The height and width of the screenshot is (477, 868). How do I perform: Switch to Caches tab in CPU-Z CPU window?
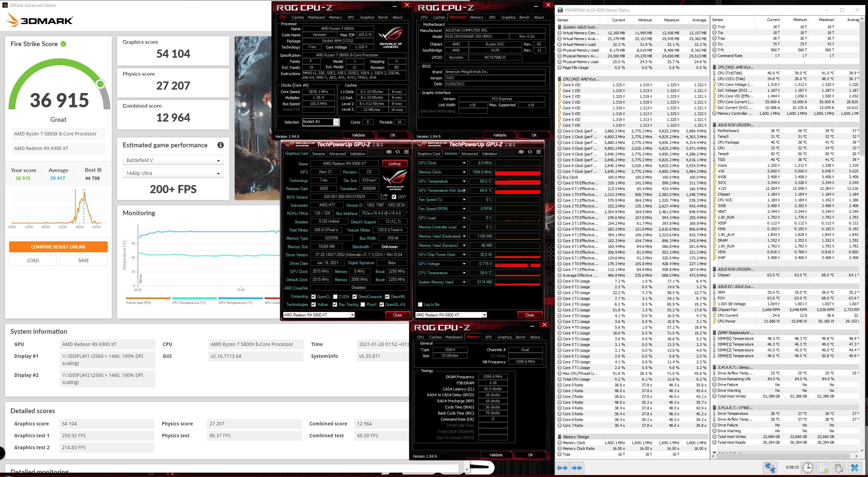(x=298, y=17)
